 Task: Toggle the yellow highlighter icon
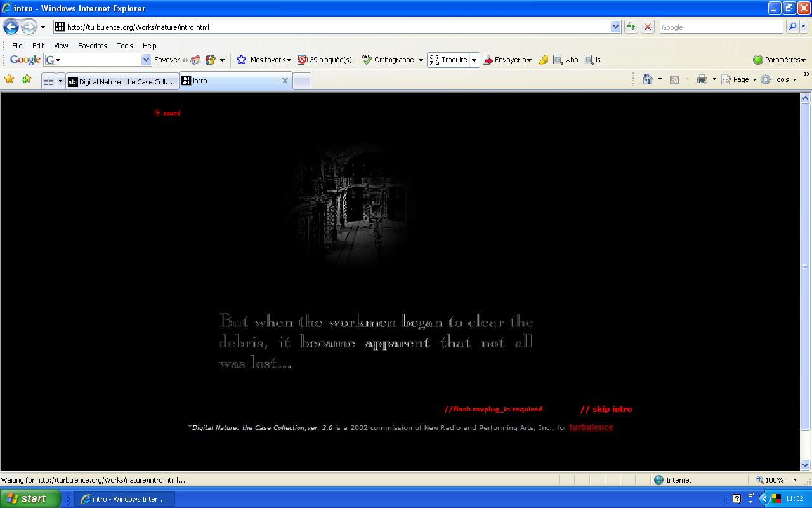click(543, 60)
